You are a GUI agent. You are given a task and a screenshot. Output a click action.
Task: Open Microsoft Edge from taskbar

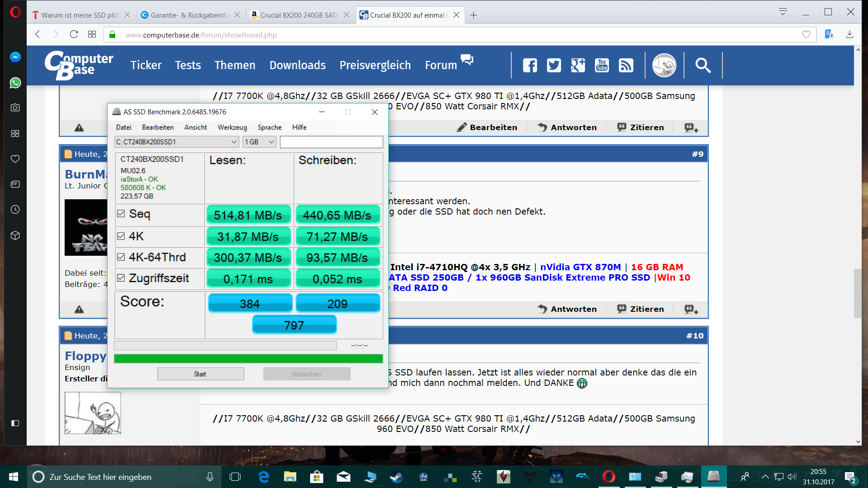click(264, 477)
